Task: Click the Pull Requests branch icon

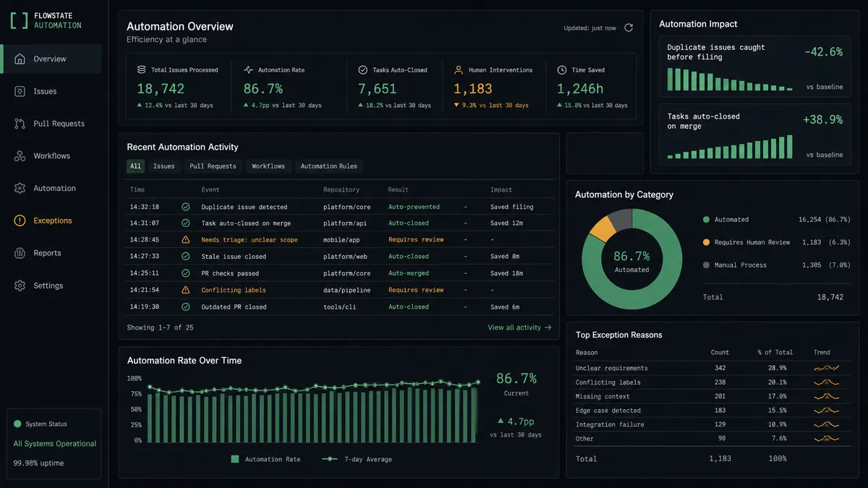Action: pyautogui.click(x=20, y=124)
